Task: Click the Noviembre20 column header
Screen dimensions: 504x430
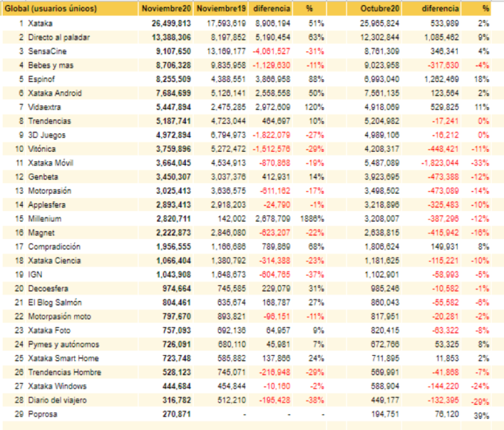Action: (166, 9)
